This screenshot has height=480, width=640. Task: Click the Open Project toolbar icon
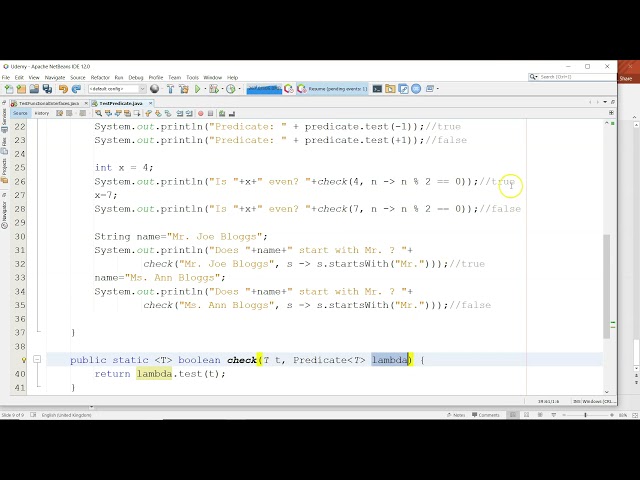[34, 89]
